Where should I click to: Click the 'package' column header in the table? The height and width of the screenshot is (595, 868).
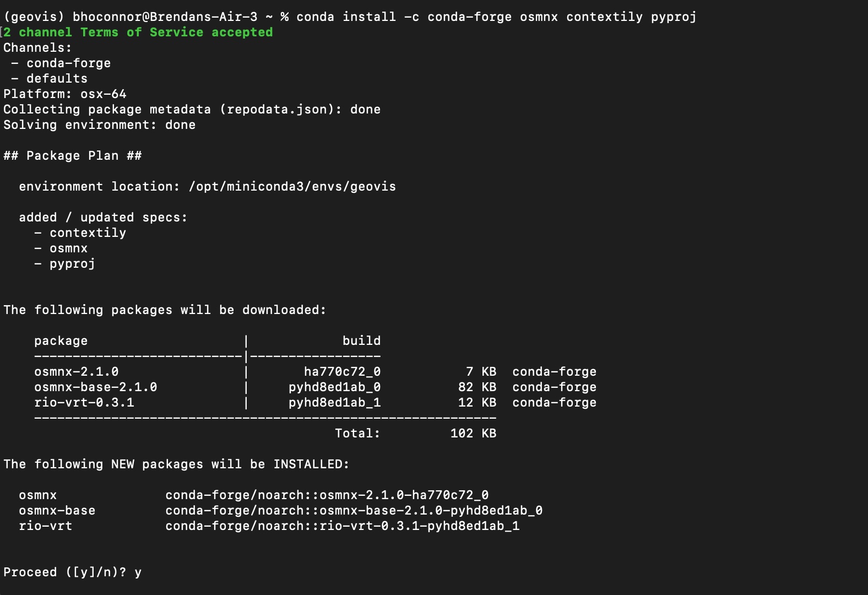click(61, 341)
